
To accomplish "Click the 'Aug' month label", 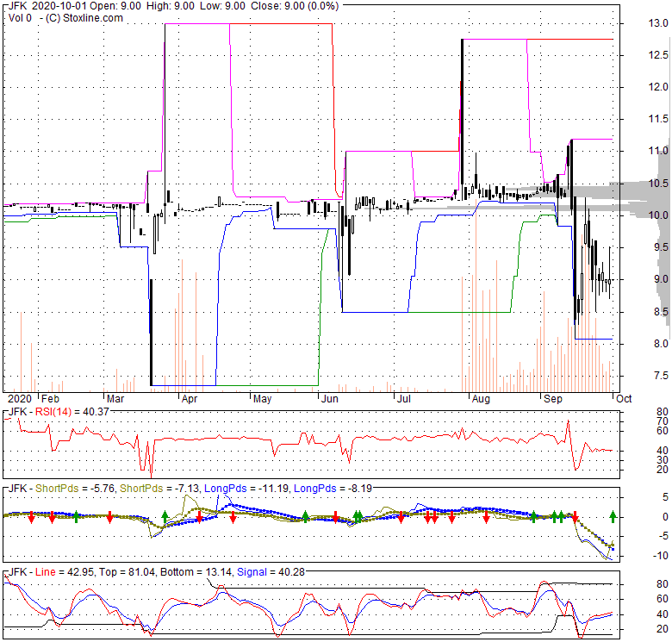I will 481,399.
